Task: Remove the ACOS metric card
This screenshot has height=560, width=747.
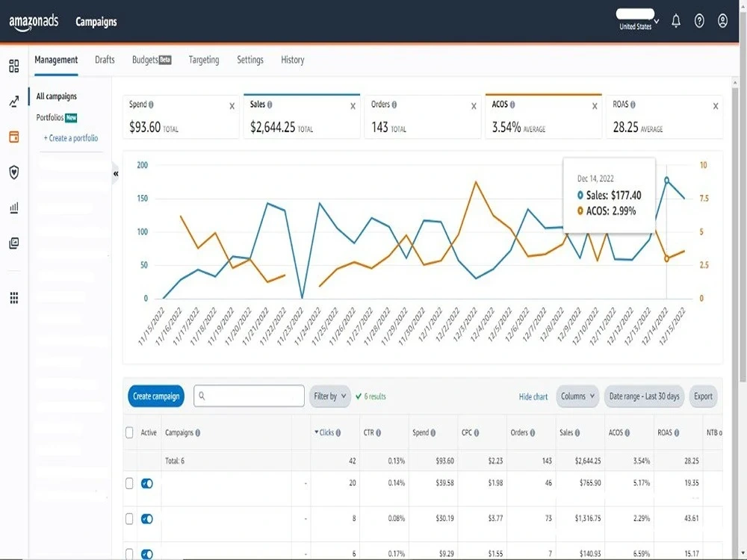Action: coord(595,106)
